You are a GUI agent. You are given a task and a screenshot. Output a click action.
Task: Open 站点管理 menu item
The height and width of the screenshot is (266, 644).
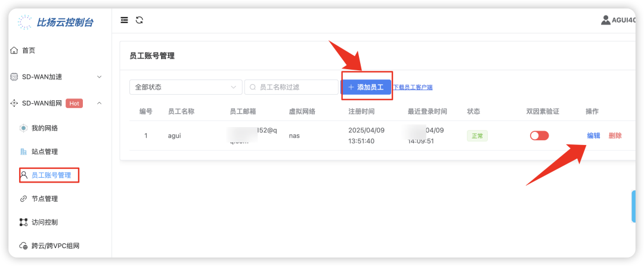(45, 152)
